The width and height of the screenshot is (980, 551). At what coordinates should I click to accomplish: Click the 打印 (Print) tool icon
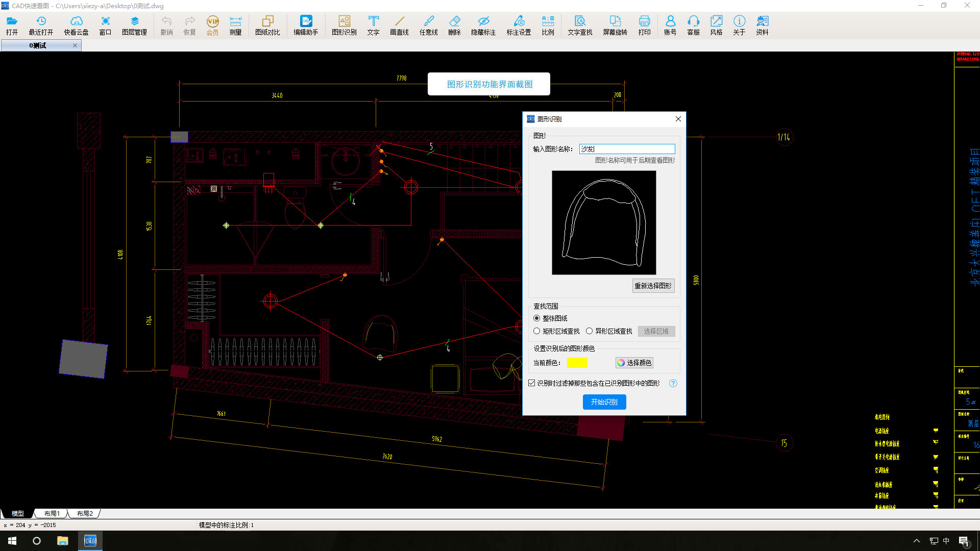[x=644, y=24]
